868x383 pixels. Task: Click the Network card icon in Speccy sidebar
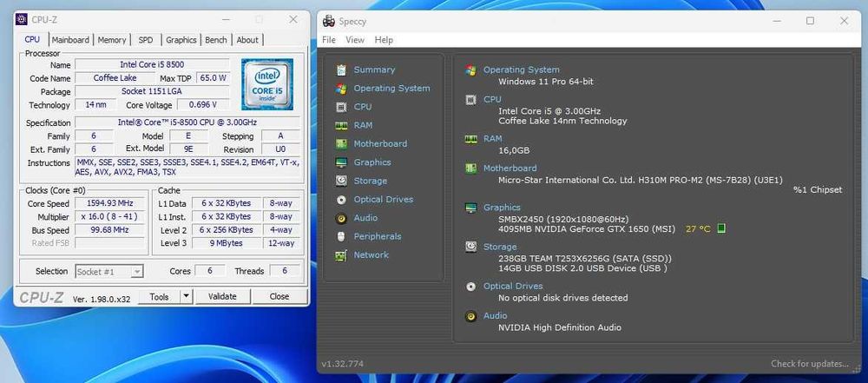point(341,255)
